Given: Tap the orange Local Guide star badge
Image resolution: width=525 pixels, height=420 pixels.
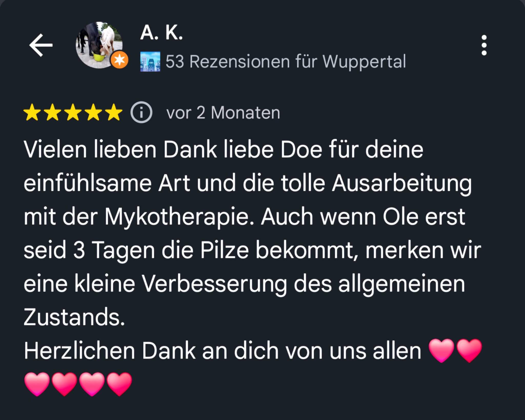Looking at the screenshot, I should [x=119, y=60].
